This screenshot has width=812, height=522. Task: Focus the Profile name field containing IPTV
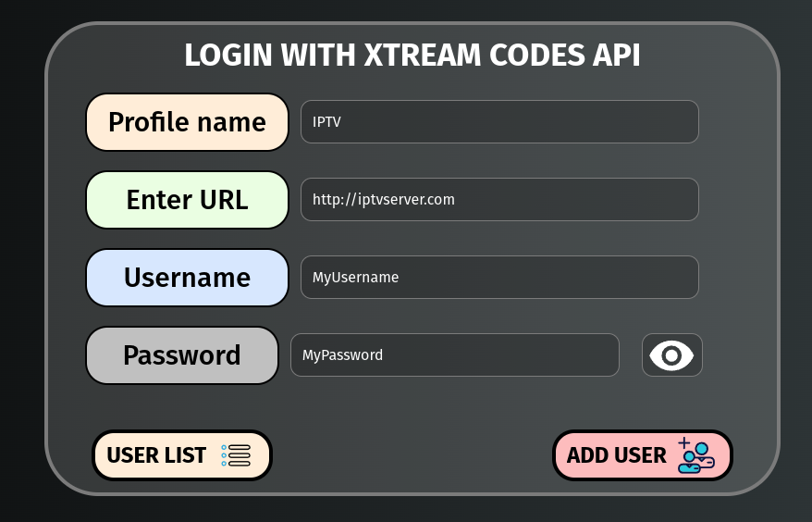[499, 122]
